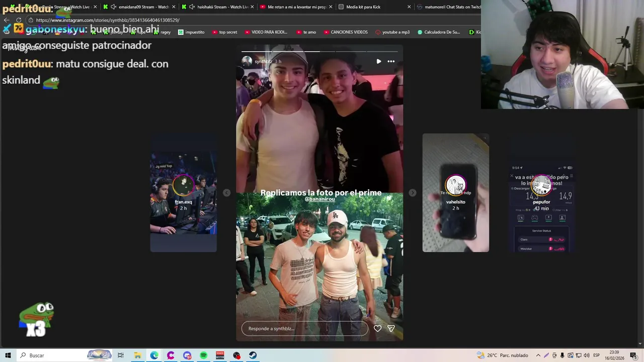Open the purple C app on taskbar

pyautogui.click(x=171, y=355)
